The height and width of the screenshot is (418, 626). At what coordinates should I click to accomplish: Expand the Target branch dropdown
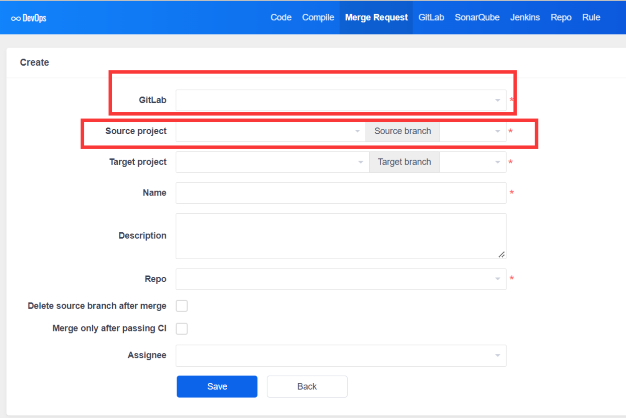(472, 162)
